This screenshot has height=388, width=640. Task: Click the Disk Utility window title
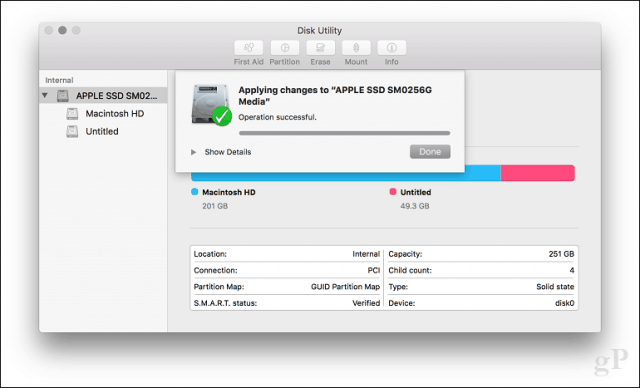(x=319, y=31)
